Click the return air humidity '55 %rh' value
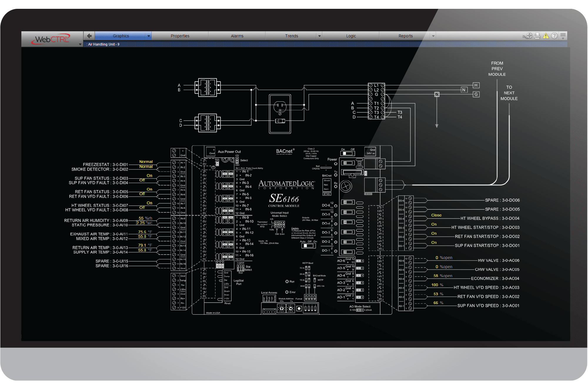This screenshot has width=588, height=392. point(145,218)
